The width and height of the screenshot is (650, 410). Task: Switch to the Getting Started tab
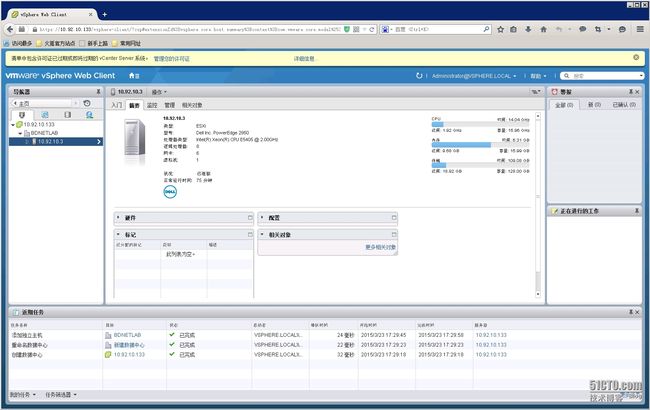click(117, 105)
